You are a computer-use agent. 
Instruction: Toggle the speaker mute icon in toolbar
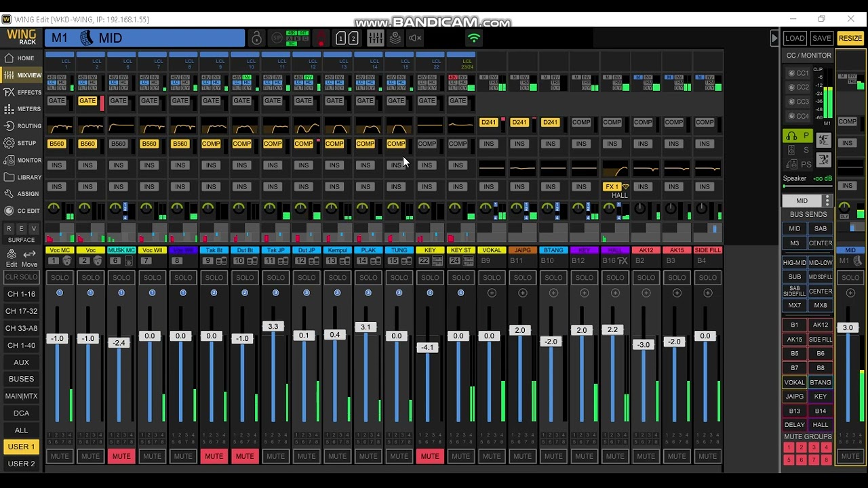[x=416, y=39]
